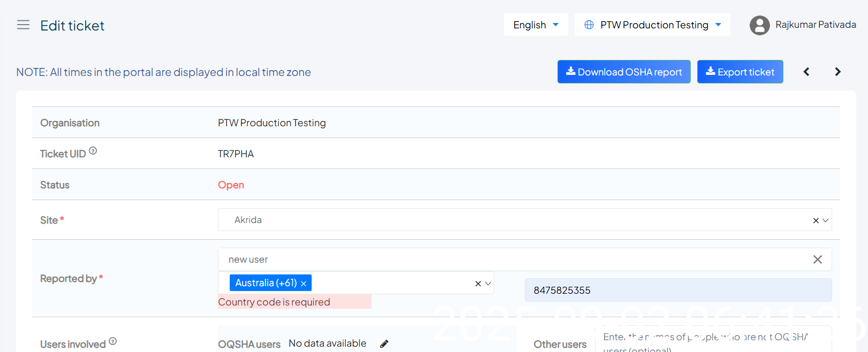Click the Users involved help icon
This screenshot has height=352, width=868.
click(x=112, y=341)
